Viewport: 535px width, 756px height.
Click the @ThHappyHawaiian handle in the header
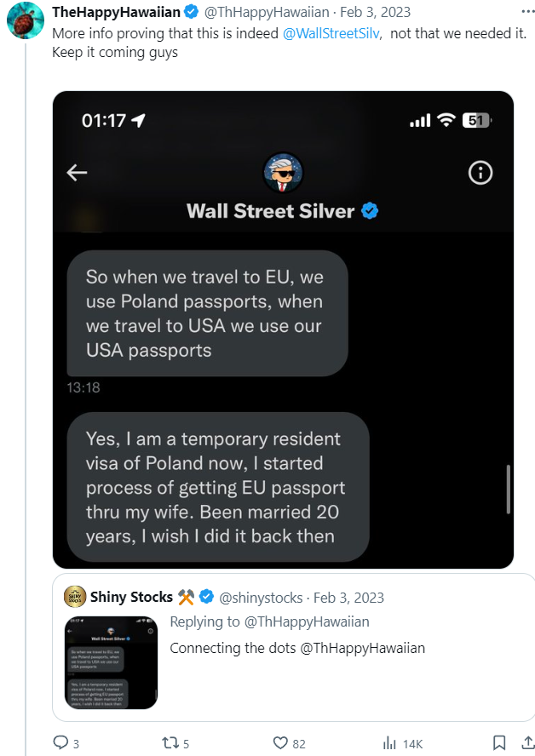(x=264, y=13)
